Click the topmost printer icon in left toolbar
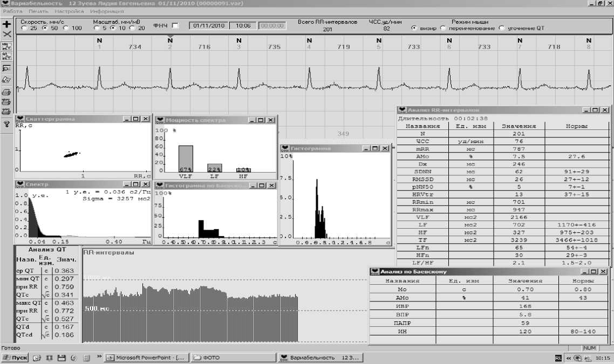The width and height of the screenshot is (614, 364). coord(7,92)
